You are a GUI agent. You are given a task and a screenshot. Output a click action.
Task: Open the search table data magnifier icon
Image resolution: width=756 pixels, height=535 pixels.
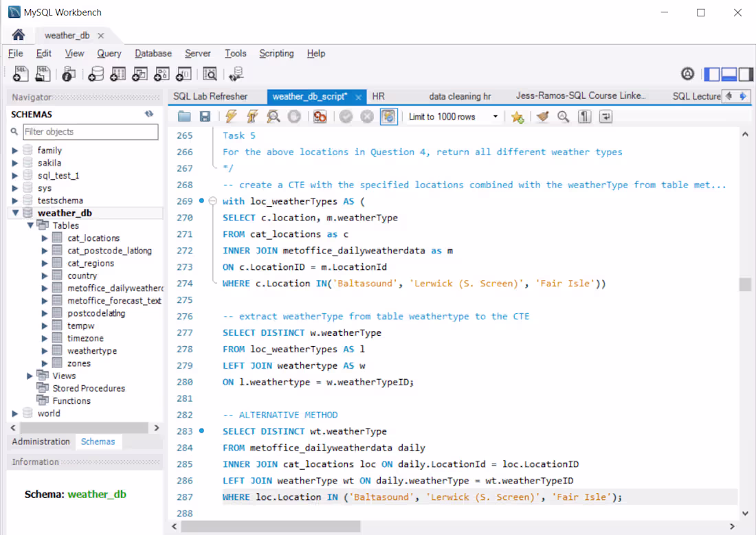(210, 74)
